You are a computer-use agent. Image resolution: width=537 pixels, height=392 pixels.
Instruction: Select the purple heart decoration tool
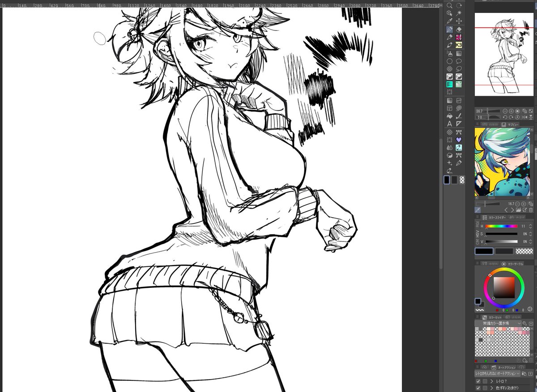[459, 139]
